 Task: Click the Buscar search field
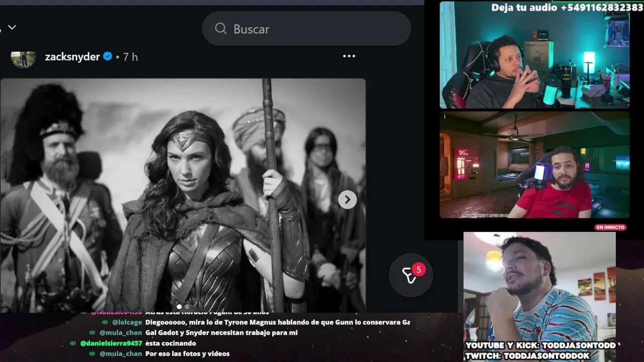306,29
